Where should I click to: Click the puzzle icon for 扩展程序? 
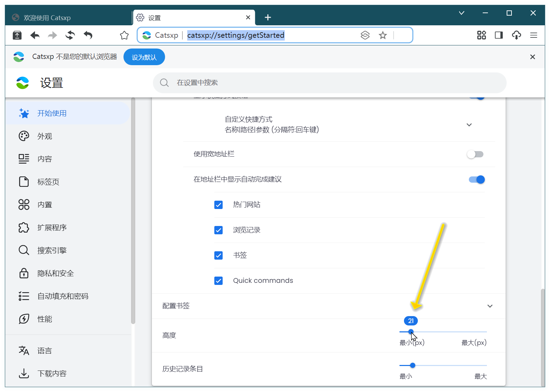[x=24, y=227]
